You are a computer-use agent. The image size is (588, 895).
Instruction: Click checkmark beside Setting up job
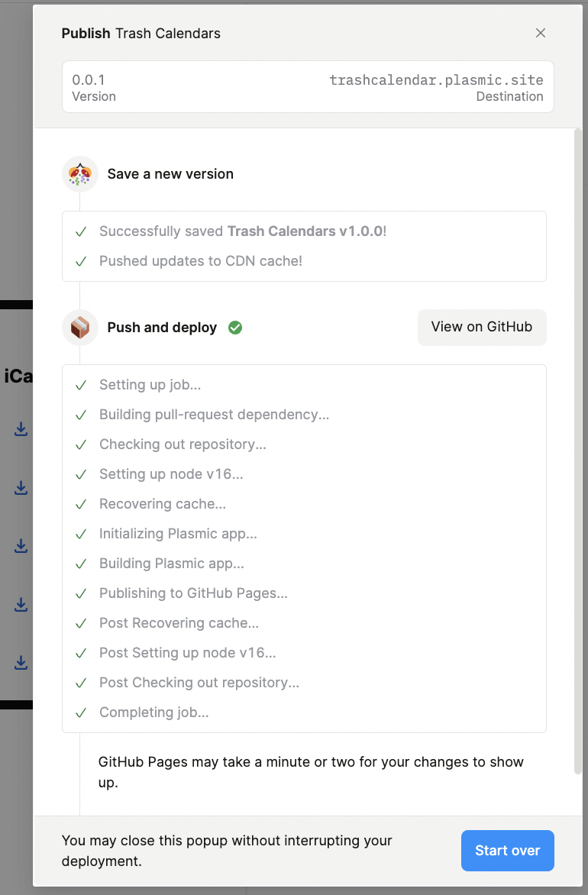tap(81, 386)
